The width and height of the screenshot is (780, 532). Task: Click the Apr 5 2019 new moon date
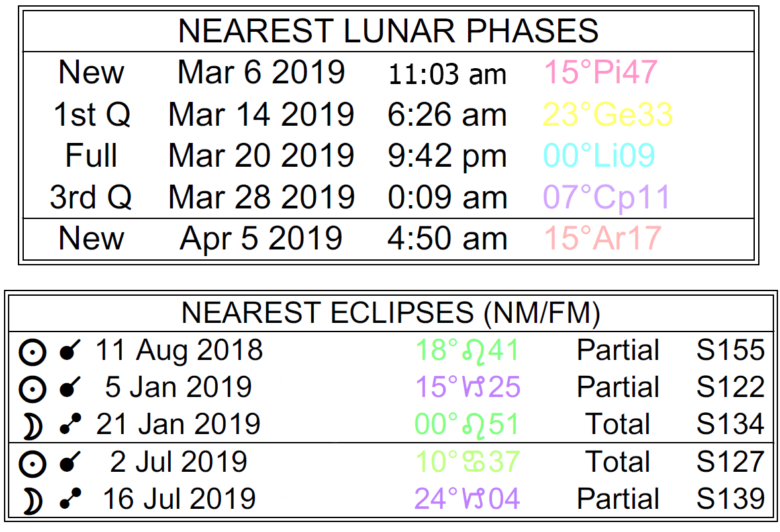coord(261,238)
